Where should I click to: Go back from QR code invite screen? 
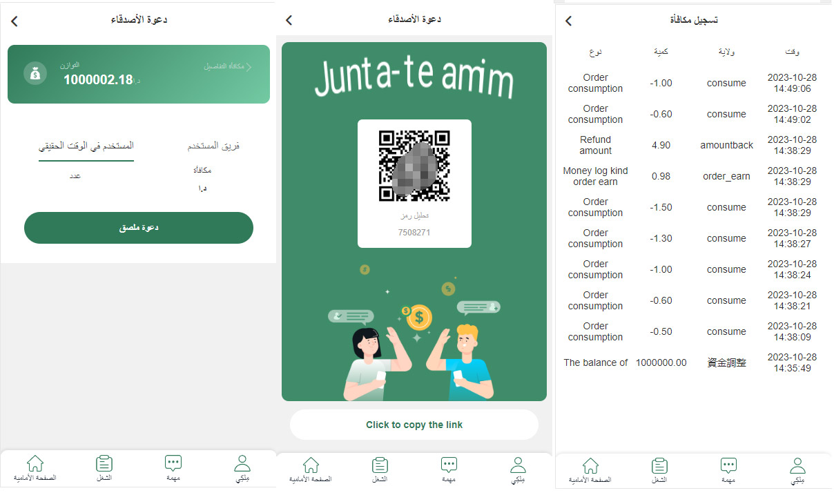[x=289, y=21]
